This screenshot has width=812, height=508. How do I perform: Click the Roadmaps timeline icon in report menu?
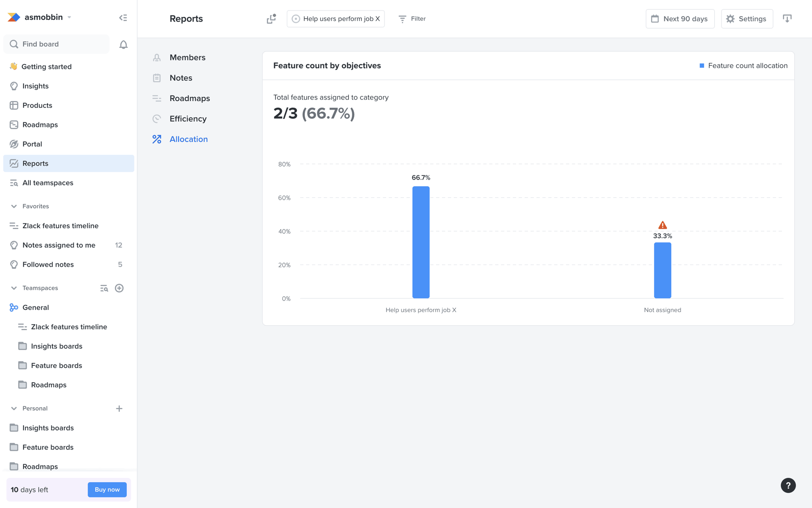[x=157, y=98]
